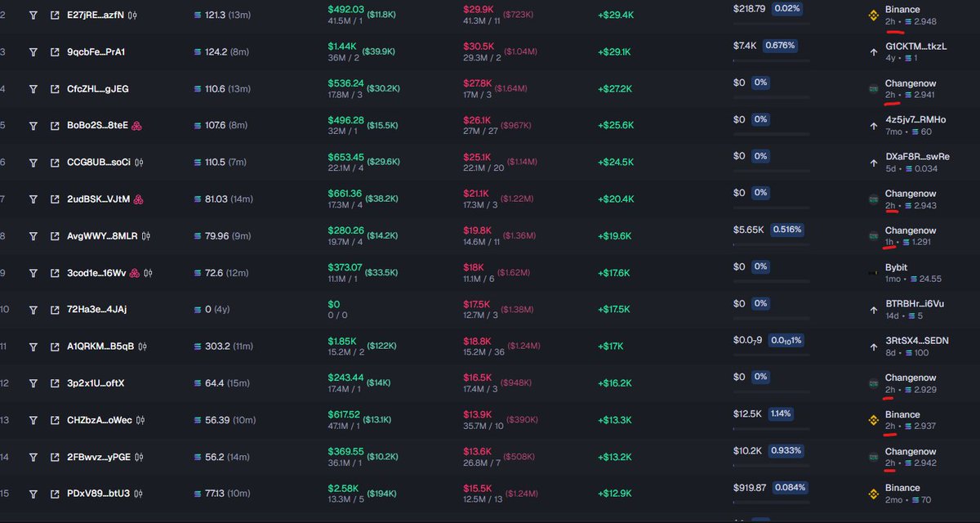This screenshot has height=523, width=980.
Task: Click funnel filter icon for 3p2x1U...oftX
Action: click(x=33, y=382)
